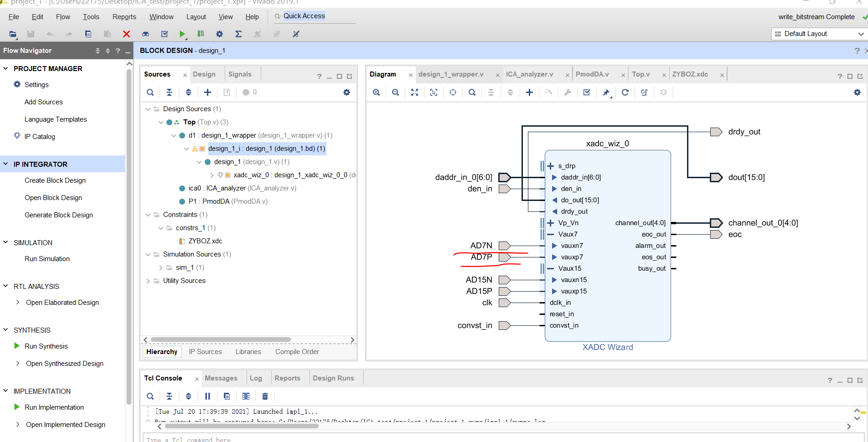Collapse the Vaux7 interface on XADC block
Screen dimensions: 868x442
tap(550, 234)
